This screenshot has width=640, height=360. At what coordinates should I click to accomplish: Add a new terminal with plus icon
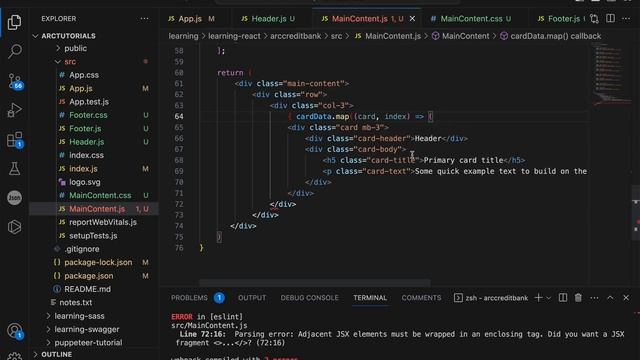tap(538, 298)
